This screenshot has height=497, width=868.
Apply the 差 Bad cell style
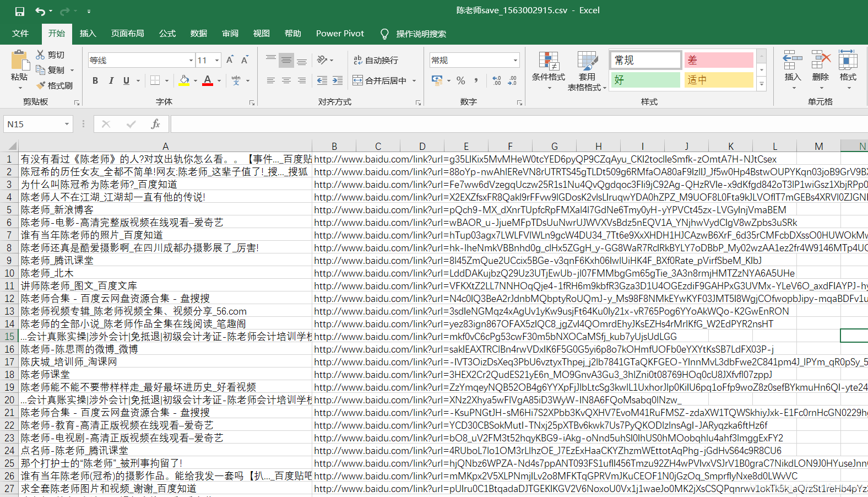coord(719,60)
